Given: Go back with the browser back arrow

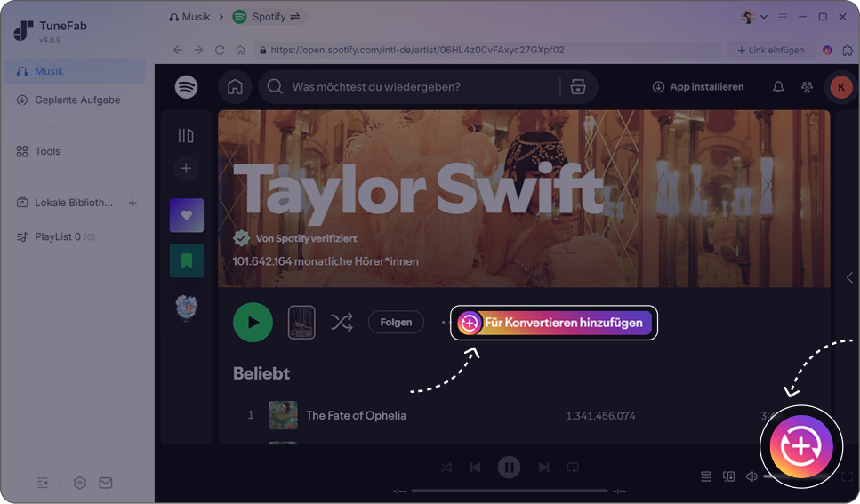Looking at the screenshot, I should click(x=178, y=50).
